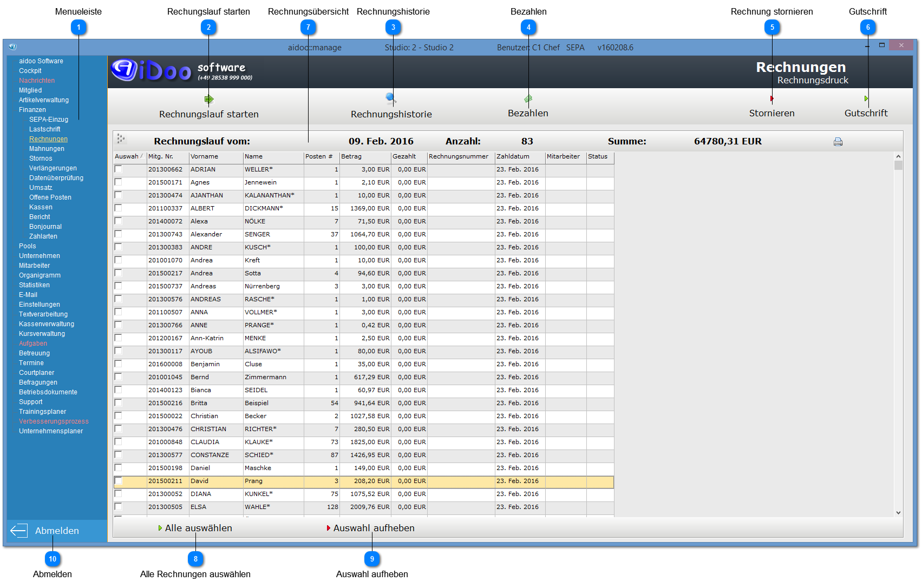The height and width of the screenshot is (588, 922).
Task: Select the checkbox for Britta Beispiel
Action: [x=119, y=403]
